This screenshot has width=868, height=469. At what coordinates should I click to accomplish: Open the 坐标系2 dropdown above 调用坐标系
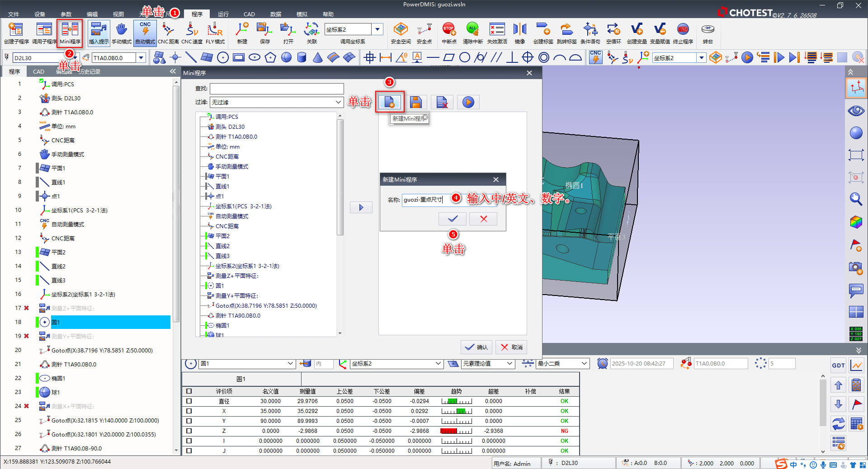coord(377,29)
